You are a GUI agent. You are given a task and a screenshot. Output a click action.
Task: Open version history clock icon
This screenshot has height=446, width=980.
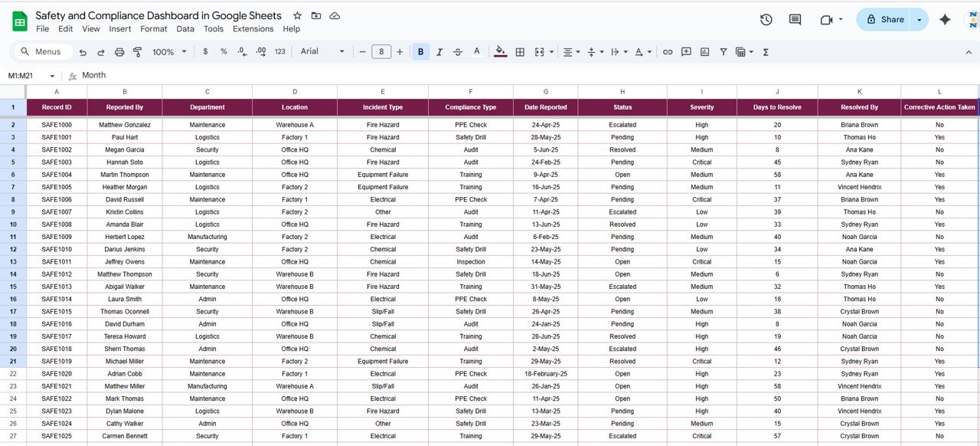(766, 20)
